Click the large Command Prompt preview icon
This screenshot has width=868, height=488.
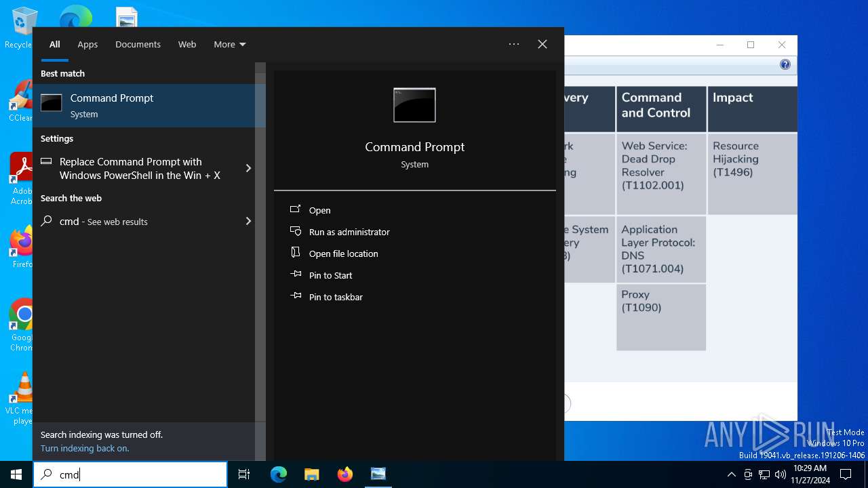click(x=414, y=105)
